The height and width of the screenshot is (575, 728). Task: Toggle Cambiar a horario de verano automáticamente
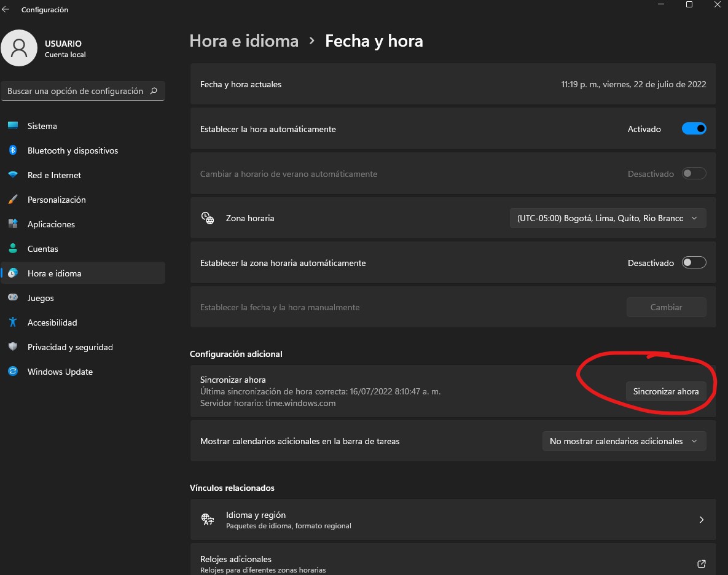coord(694,174)
